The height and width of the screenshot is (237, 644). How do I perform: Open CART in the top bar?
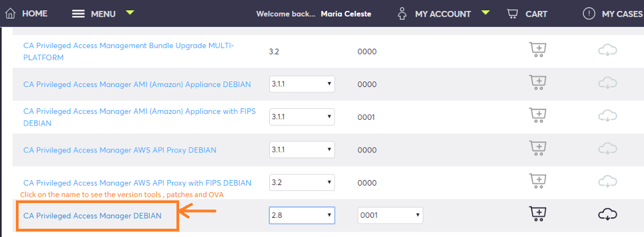click(537, 14)
